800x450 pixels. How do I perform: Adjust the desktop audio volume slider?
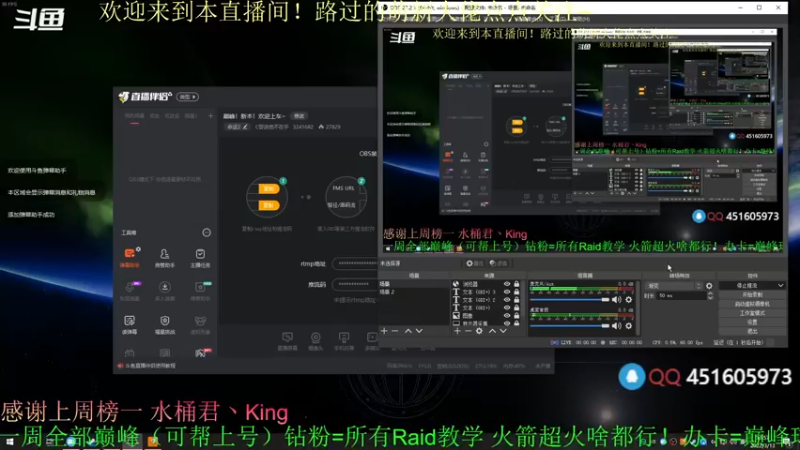click(x=570, y=326)
